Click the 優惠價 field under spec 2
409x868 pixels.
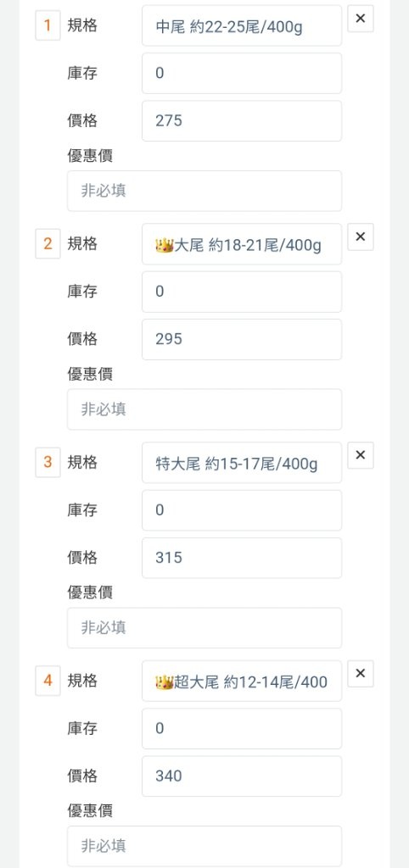204,409
